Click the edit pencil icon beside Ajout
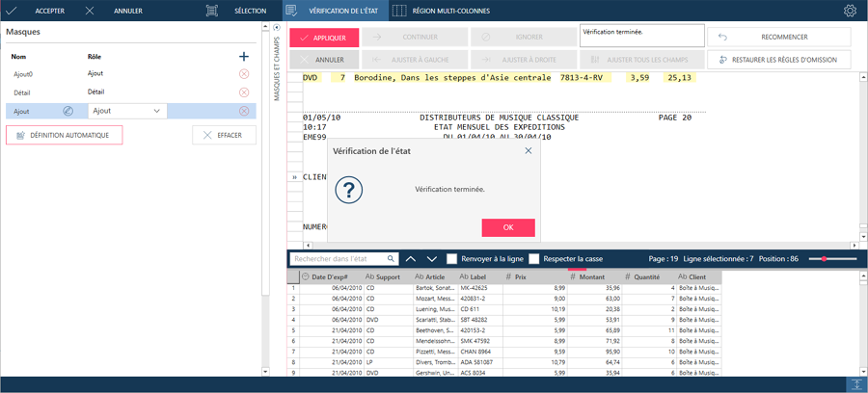This screenshot has width=868, height=393. [68, 111]
